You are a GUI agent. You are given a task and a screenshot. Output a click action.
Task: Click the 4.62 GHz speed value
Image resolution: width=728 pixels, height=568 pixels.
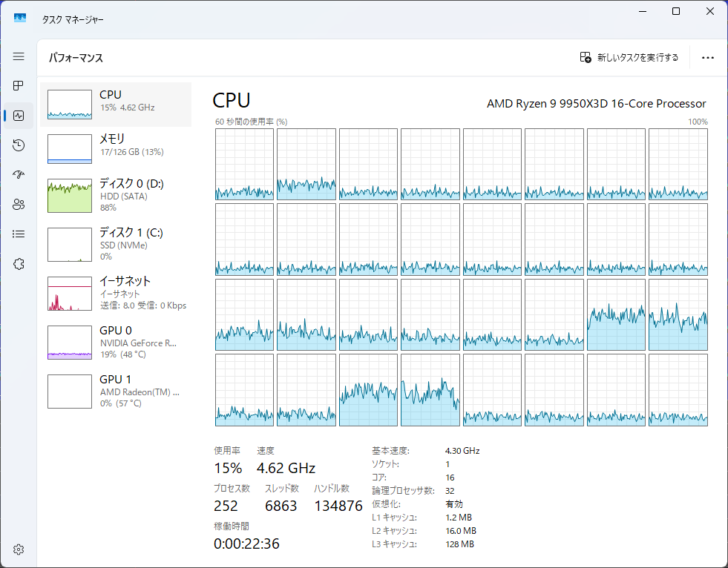(286, 468)
